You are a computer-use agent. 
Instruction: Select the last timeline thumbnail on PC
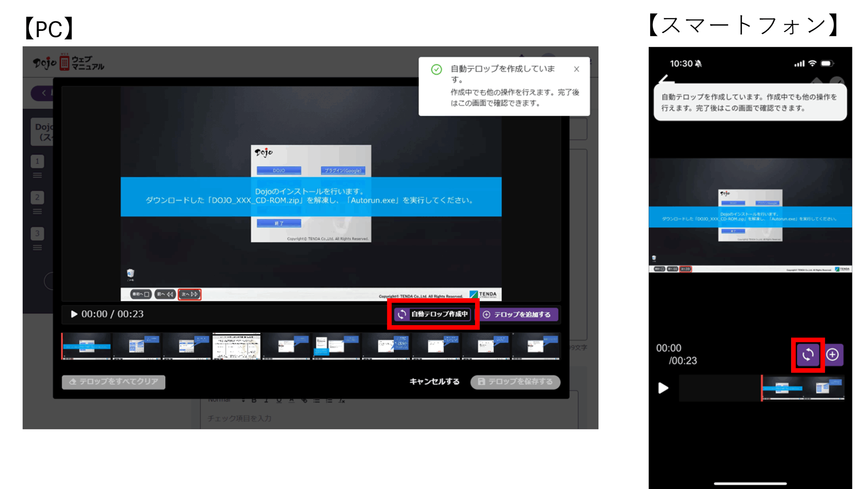coord(536,346)
